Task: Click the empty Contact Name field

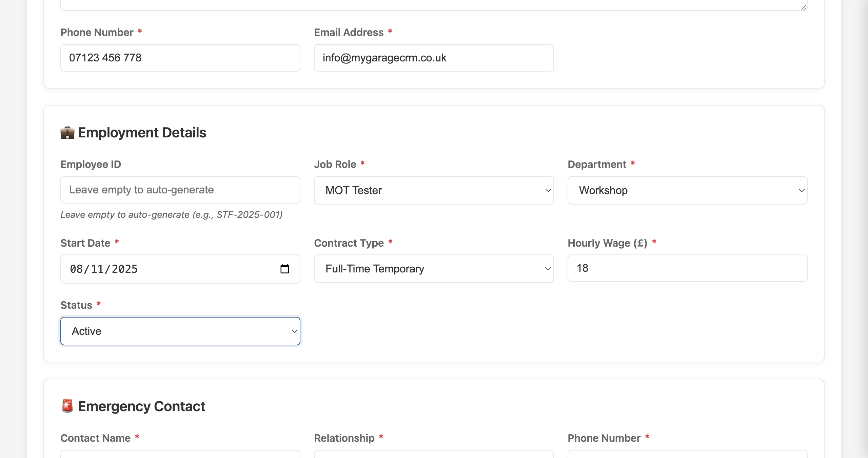Action: pyautogui.click(x=180, y=456)
